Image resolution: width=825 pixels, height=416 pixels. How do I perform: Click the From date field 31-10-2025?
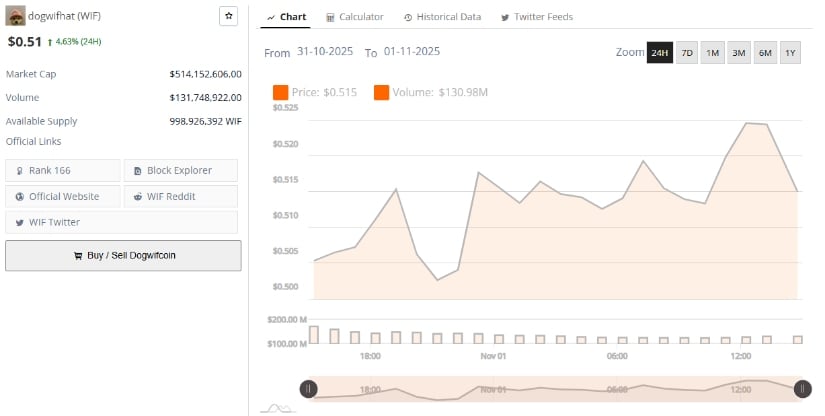coord(325,52)
